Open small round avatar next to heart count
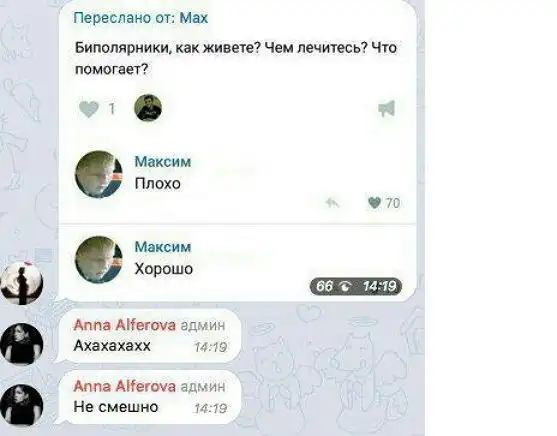 148,108
